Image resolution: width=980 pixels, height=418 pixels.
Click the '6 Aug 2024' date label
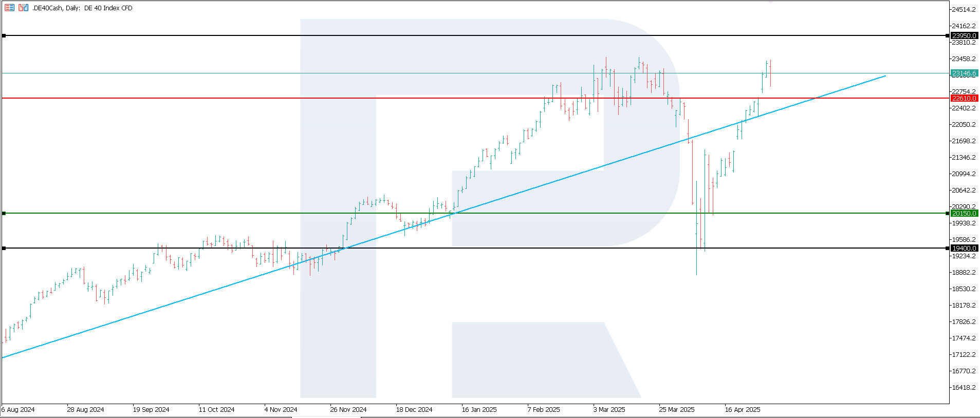click(18, 410)
